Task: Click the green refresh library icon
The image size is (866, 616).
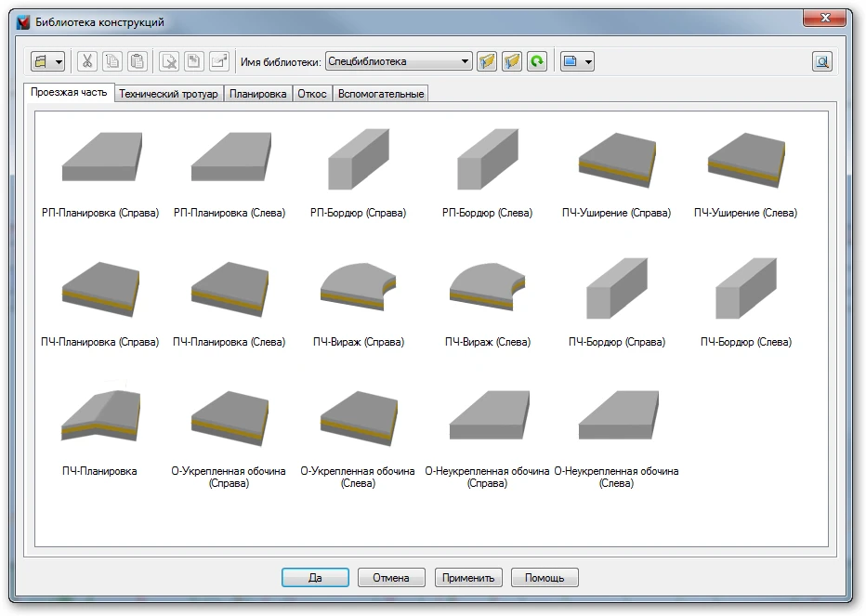Action: (x=537, y=61)
